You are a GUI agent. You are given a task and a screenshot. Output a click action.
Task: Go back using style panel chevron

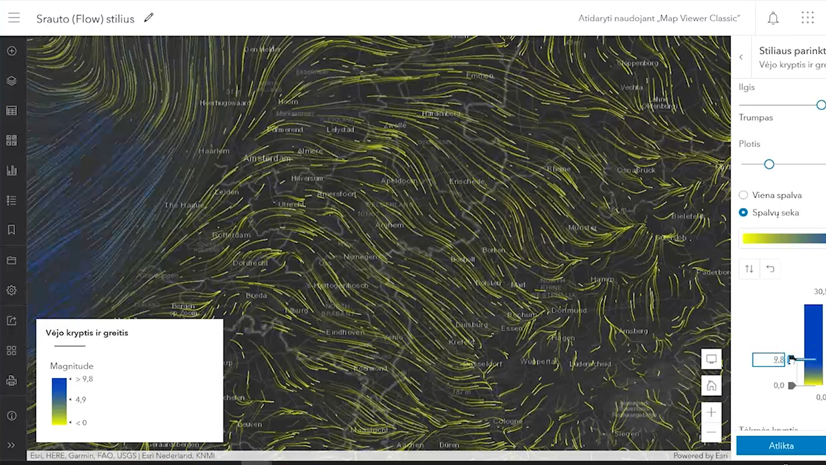pos(741,57)
